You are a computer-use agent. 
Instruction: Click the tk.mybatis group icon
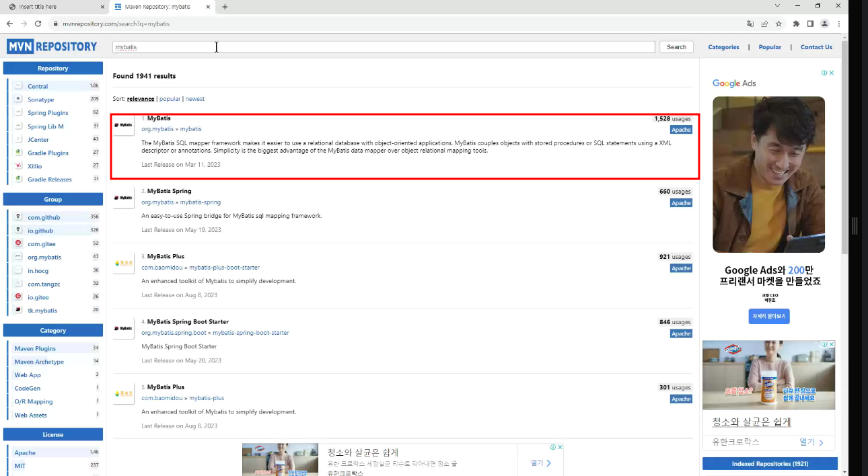[x=19, y=310]
